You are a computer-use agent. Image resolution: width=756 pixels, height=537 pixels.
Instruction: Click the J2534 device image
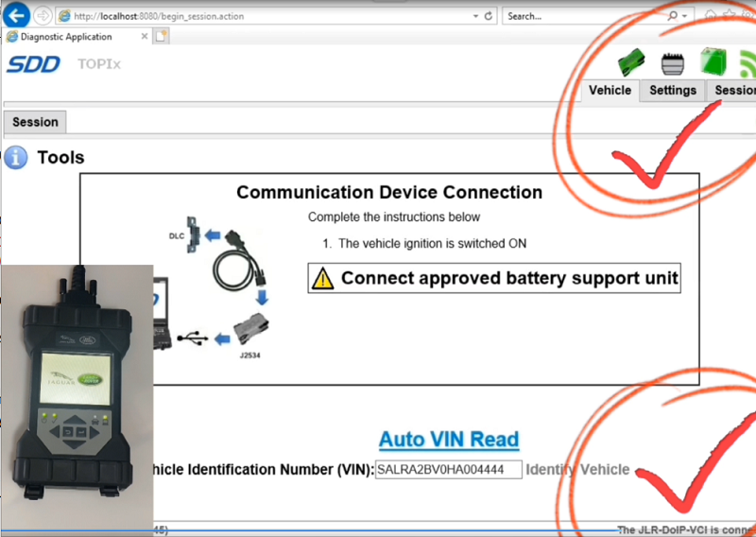click(251, 330)
